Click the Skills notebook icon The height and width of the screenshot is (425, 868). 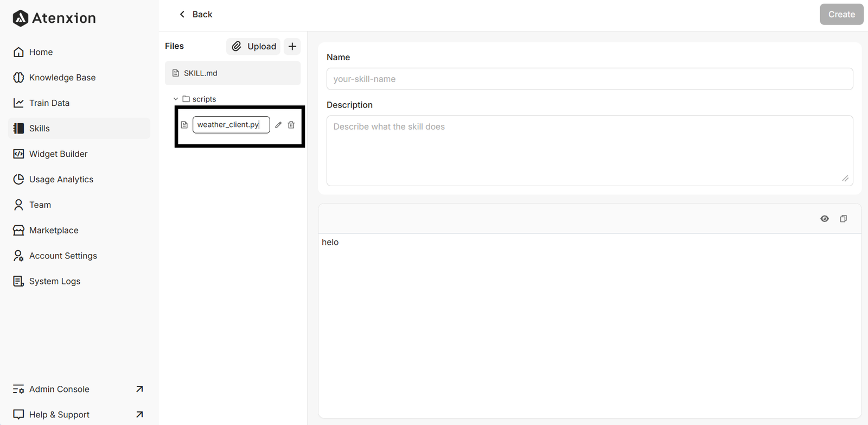pos(18,129)
